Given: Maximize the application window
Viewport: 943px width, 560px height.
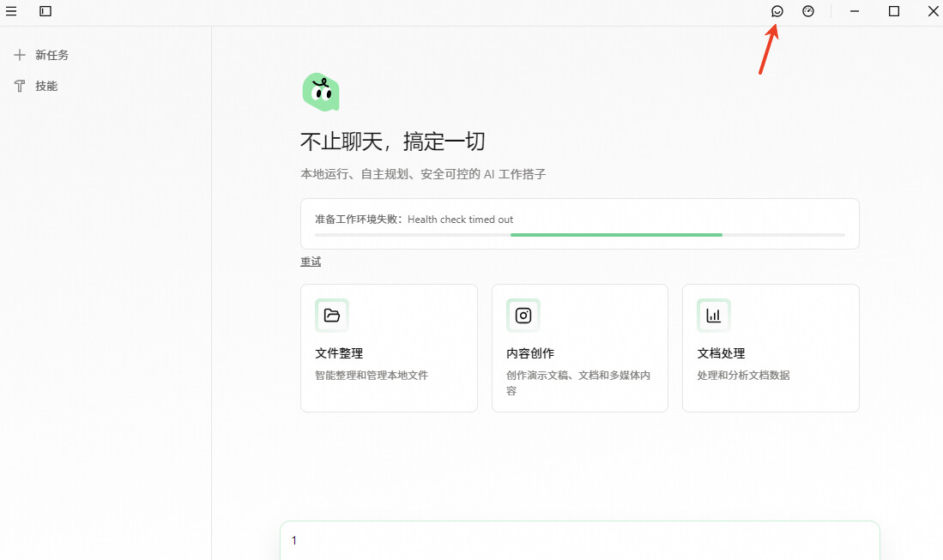Looking at the screenshot, I should (x=894, y=11).
